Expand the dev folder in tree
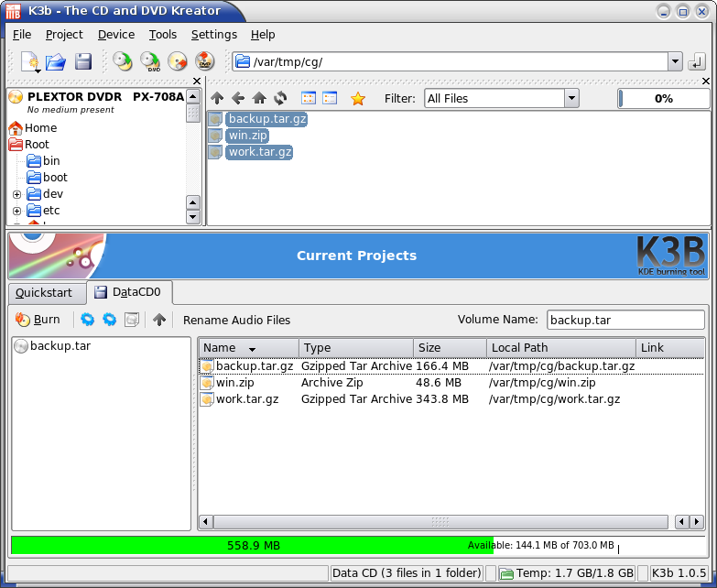Image resolution: width=717 pixels, height=588 pixels. pos(16,194)
